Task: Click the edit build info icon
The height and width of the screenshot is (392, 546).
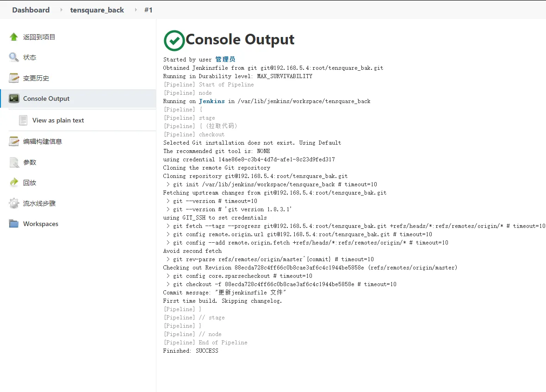Action: point(14,141)
